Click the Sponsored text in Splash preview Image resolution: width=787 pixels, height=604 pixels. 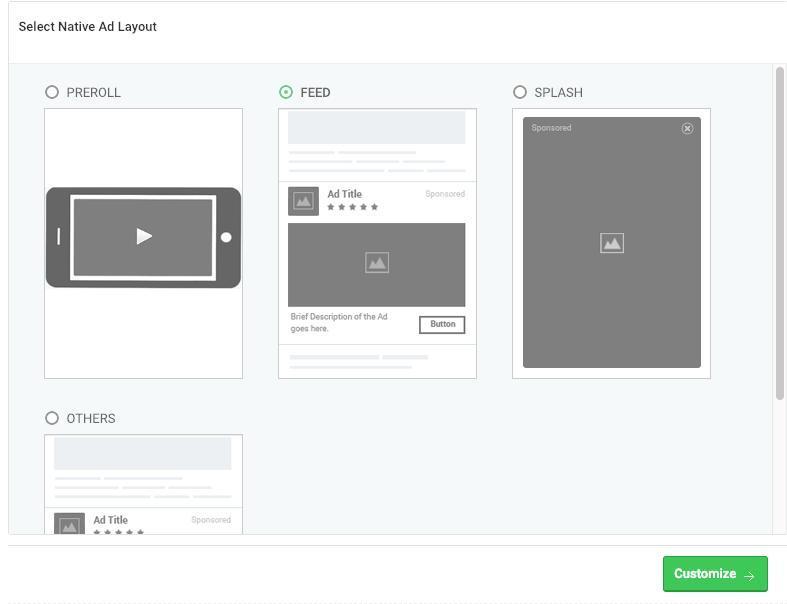551,128
